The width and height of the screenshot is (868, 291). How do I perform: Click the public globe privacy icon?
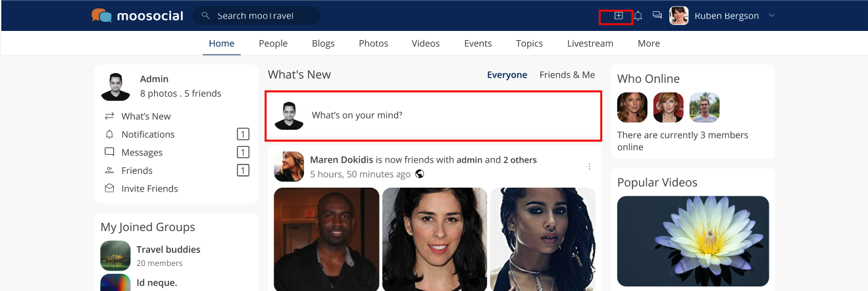click(420, 174)
